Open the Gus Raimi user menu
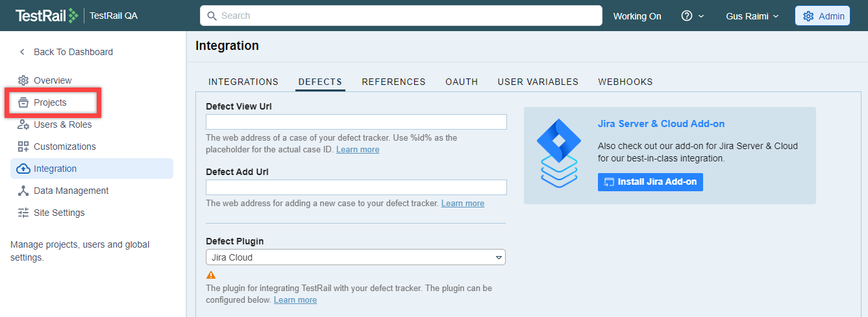 752,16
